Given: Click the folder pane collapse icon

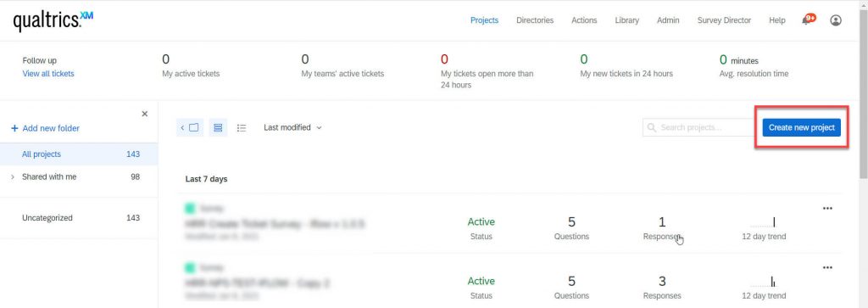Looking at the screenshot, I should point(190,127).
